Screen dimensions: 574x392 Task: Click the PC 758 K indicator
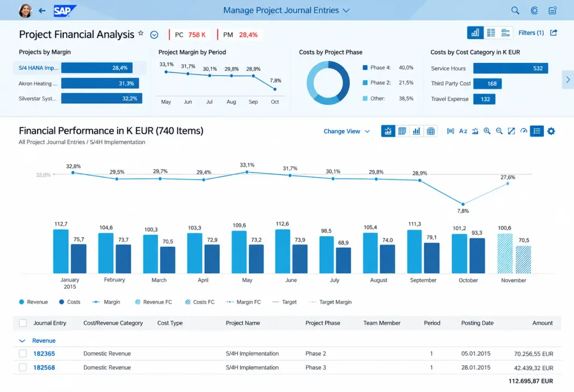pyautogui.click(x=191, y=35)
